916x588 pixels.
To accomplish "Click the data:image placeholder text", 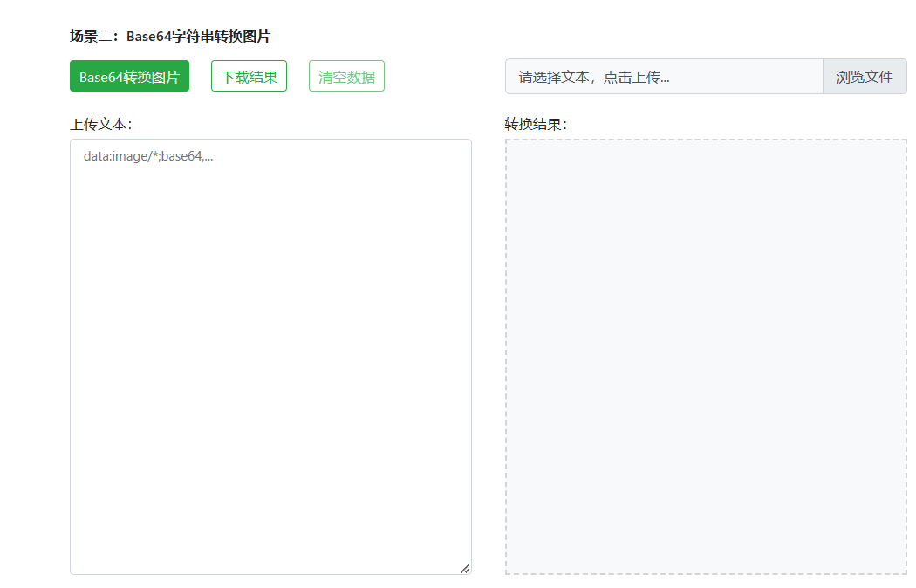I will (x=148, y=157).
